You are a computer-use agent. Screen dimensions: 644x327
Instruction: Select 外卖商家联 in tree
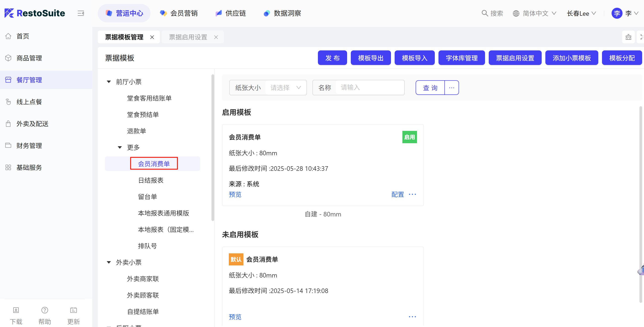coord(143,279)
